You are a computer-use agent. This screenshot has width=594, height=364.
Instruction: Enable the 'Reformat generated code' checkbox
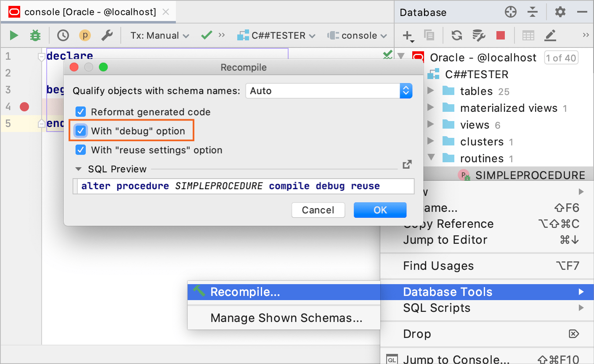80,112
